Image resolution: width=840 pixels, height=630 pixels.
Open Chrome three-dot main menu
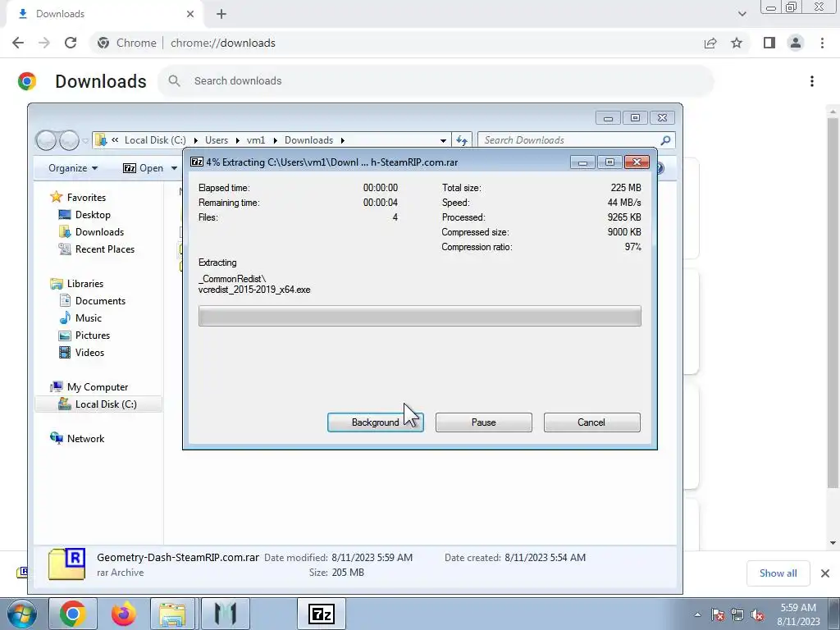[x=822, y=43]
